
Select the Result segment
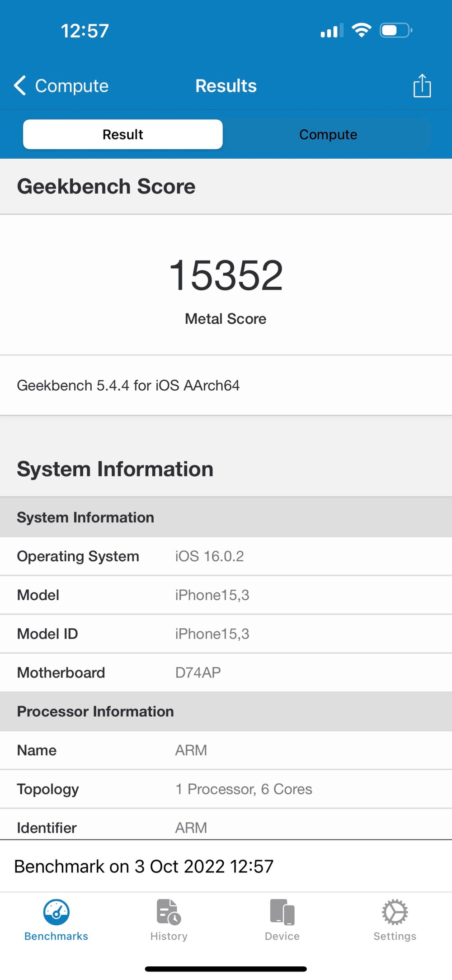(x=123, y=134)
